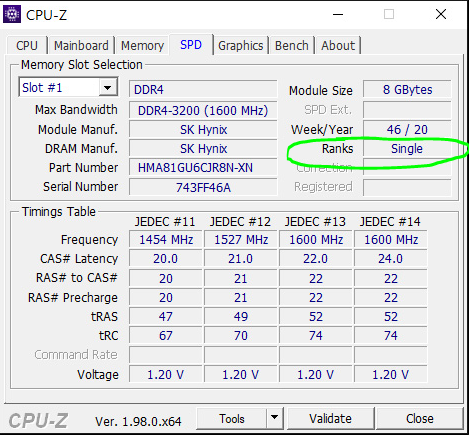The height and width of the screenshot is (435, 469).
Task: Open the Tools dropdown arrow
Action: [x=274, y=418]
